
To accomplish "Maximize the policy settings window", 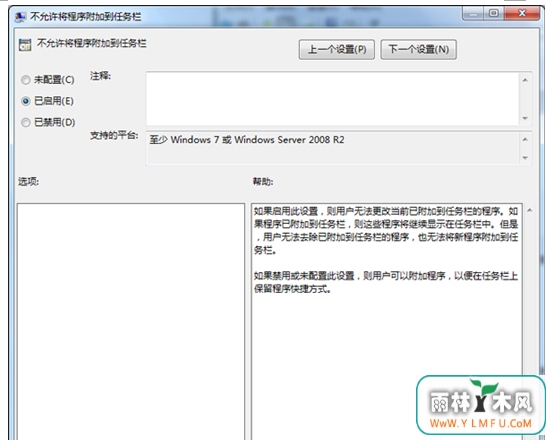I will [x=494, y=14].
